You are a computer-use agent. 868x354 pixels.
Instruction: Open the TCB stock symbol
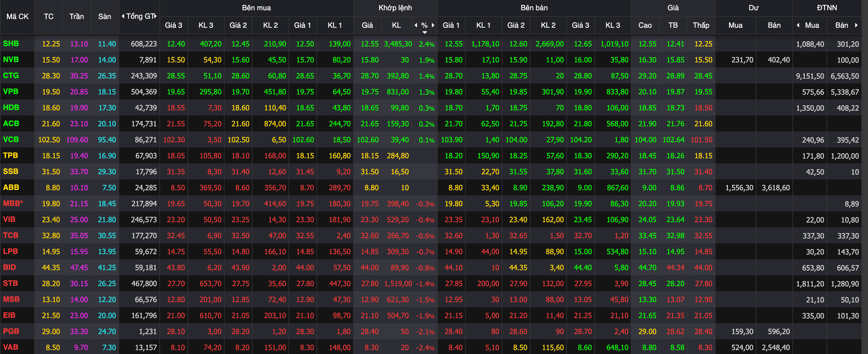point(11,235)
